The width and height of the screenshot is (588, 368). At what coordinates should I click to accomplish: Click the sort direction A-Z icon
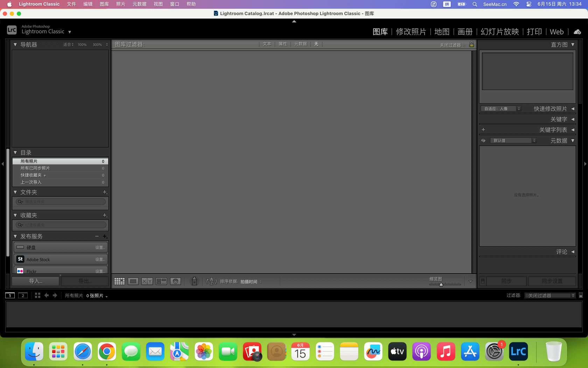pos(211,281)
